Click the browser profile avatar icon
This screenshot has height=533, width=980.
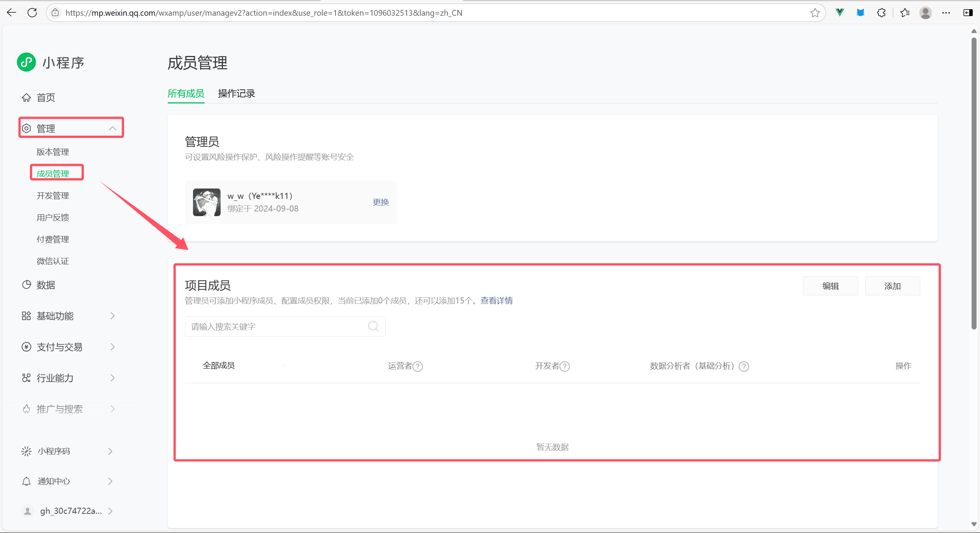pyautogui.click(x=925, y=13)
